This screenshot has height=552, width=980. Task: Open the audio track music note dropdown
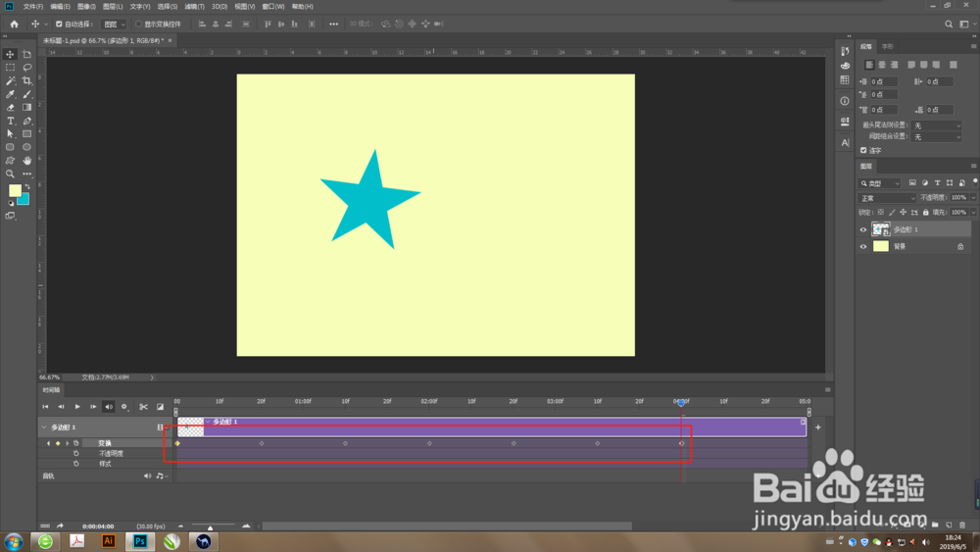[162, 477]
